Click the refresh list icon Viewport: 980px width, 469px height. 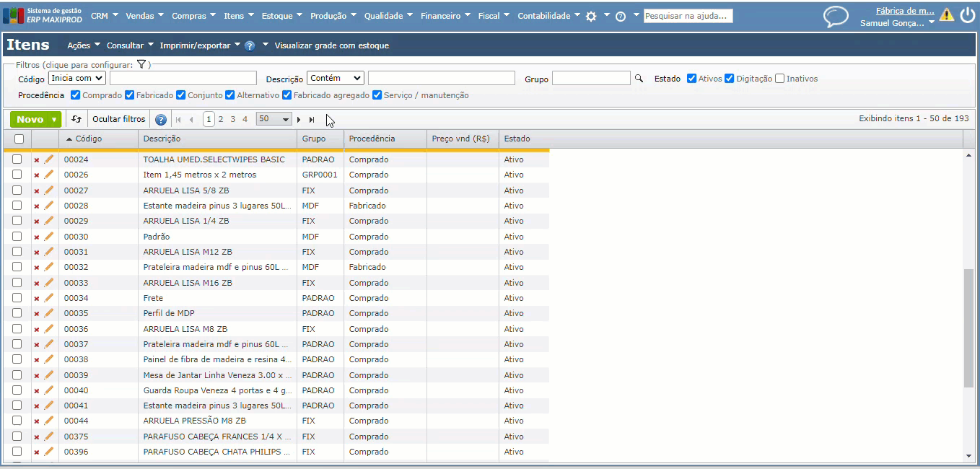point(76,119)
